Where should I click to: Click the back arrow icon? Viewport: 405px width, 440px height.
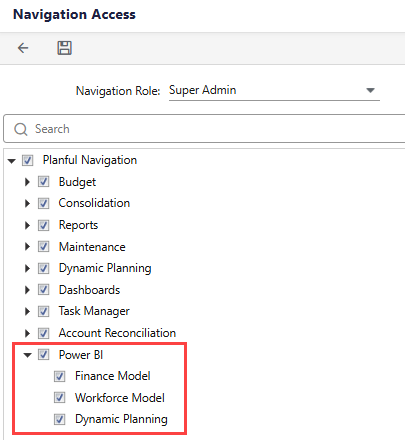click(x=23, y=48)
